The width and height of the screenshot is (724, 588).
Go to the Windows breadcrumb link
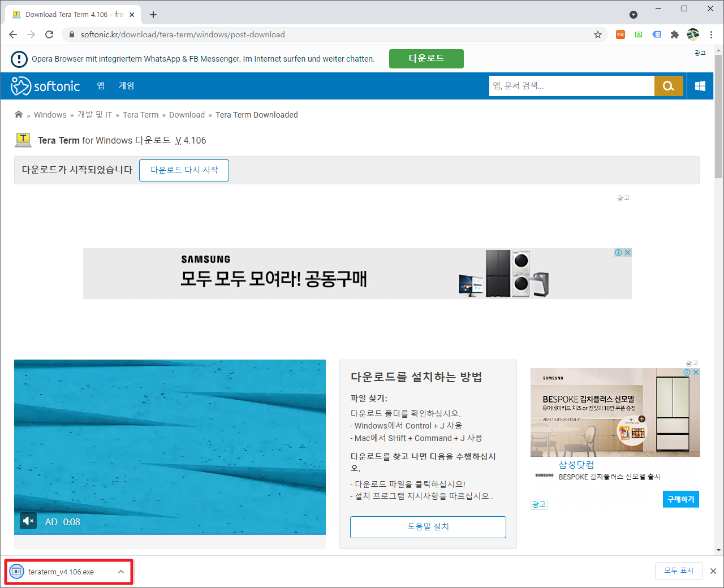click(x=50, y=115)
